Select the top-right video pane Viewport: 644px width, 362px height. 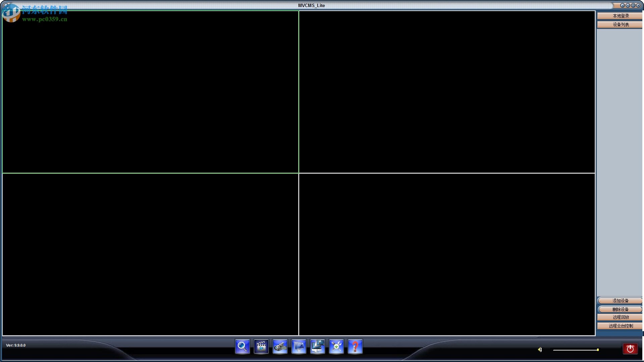pos(447,92)
